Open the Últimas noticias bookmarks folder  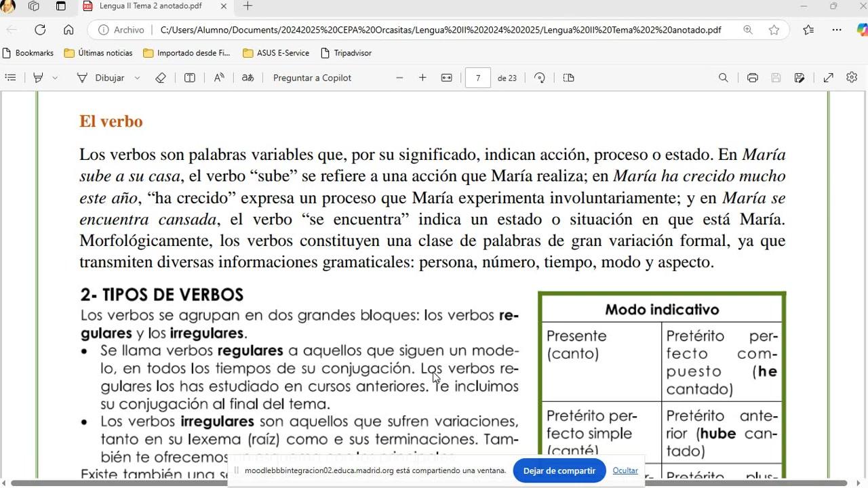point(98,53)
